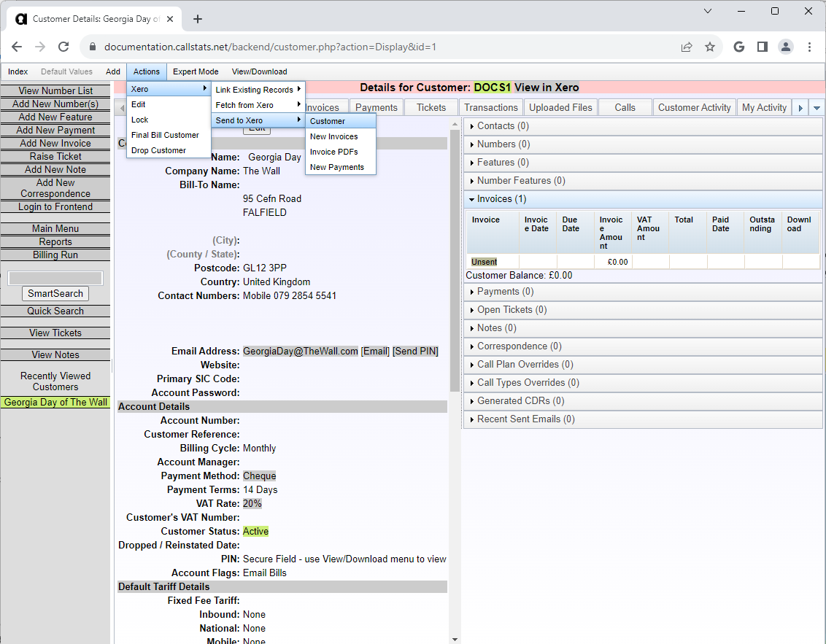The width and height of the screenshot is (826, 644).
Task: Open a new browser tab
Action: [x=197, y=19]
